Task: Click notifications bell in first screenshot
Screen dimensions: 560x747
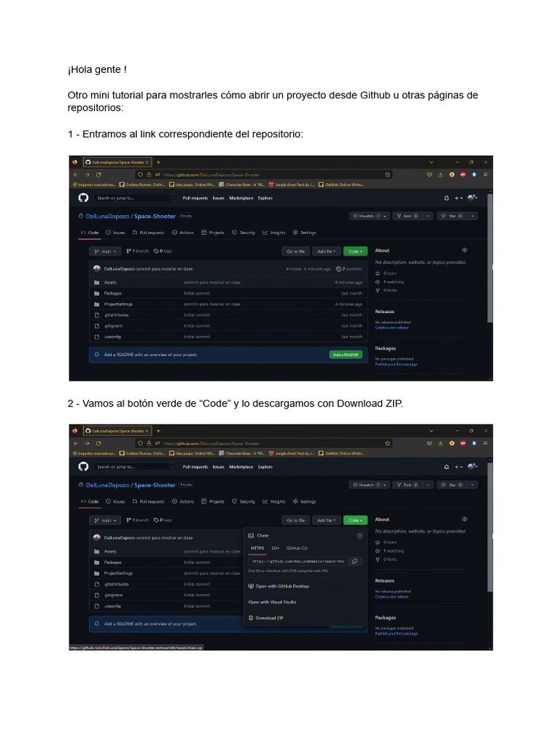Action: 446,198
